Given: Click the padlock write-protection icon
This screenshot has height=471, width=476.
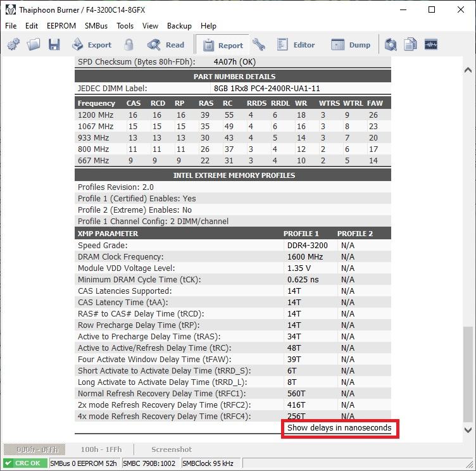Looking at the screenshot, I should 128,45.
